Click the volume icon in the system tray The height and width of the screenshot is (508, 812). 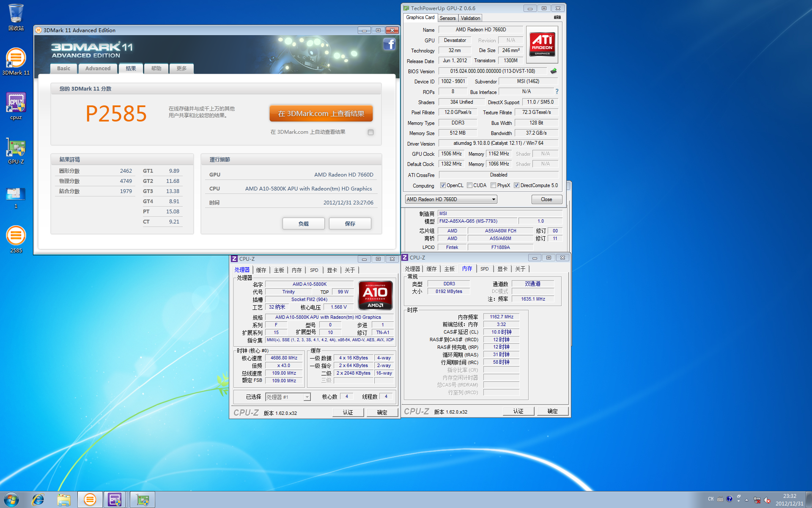point(767,500)
